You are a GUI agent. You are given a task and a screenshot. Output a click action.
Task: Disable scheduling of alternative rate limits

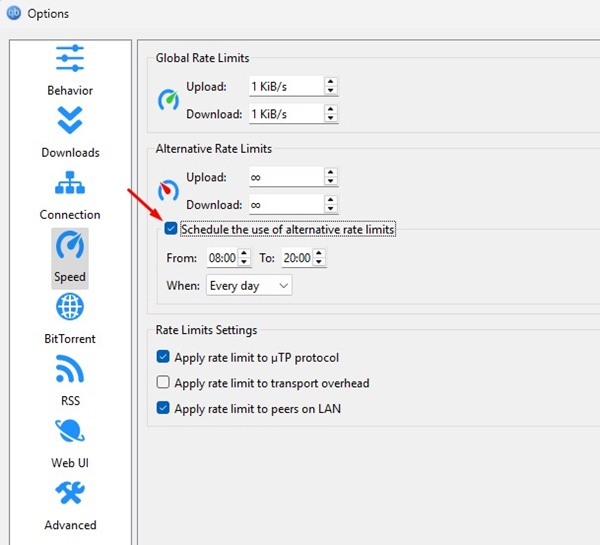click(x=171, y=229)
